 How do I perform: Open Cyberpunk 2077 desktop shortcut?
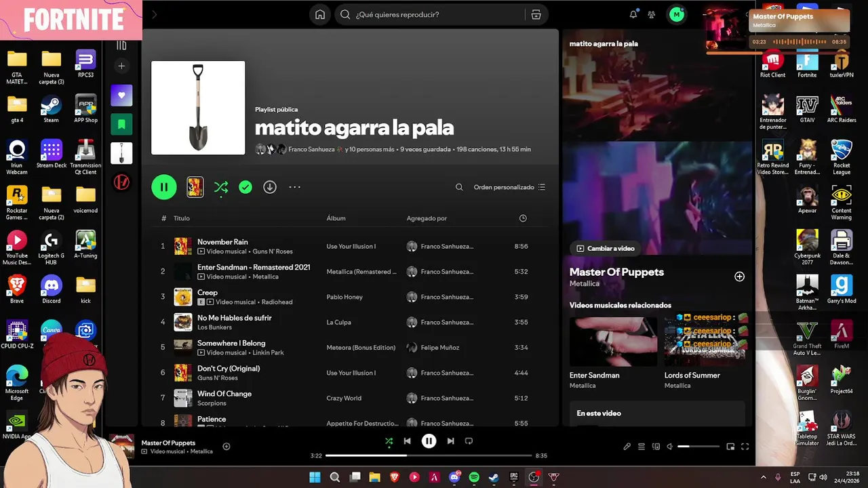[807, 247]
